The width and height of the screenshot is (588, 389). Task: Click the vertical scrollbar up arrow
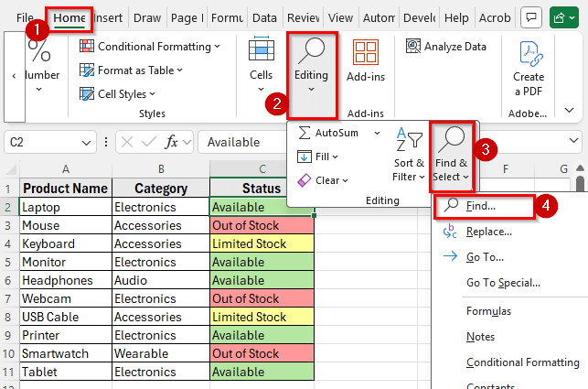[580, 167]
